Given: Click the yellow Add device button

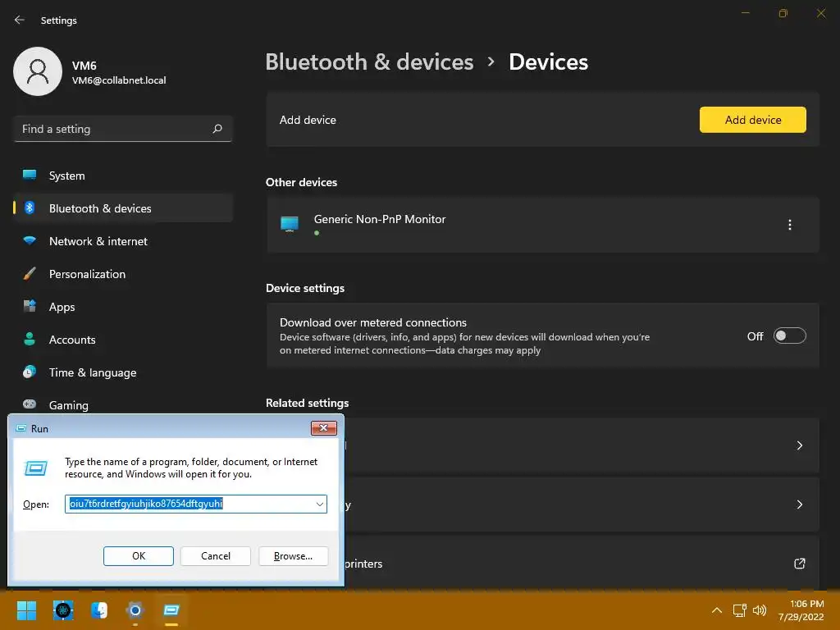Looking at the screenshot, I should 753,120.
